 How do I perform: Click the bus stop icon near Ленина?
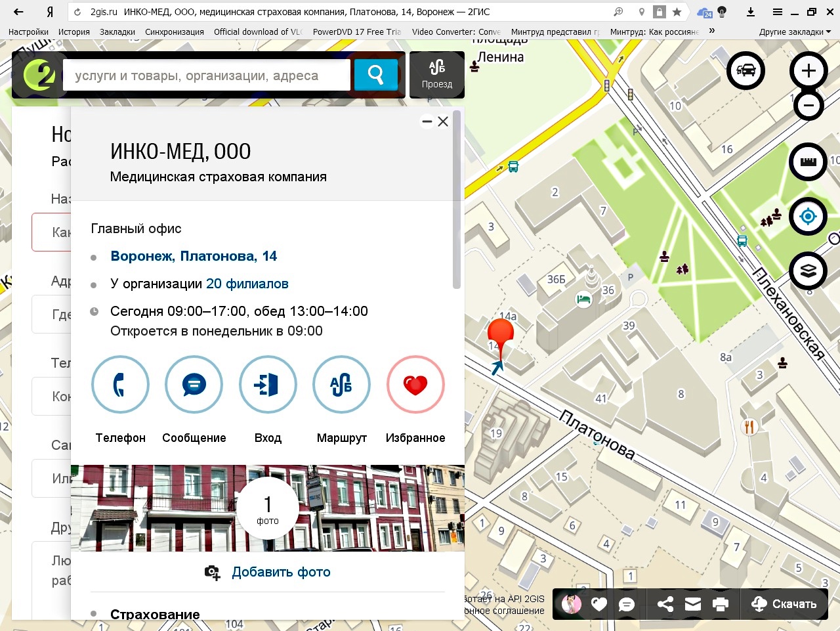tap(513, 167)
